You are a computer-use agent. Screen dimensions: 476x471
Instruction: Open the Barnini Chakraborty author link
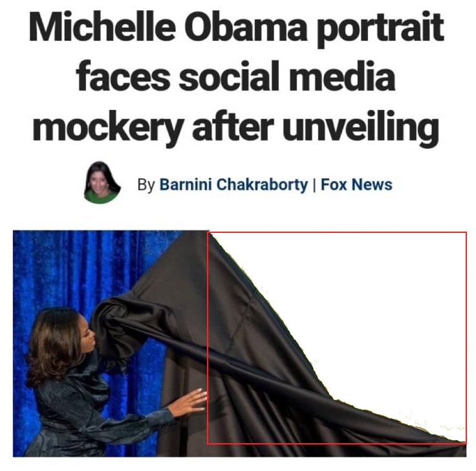click(x=233, y=184)
